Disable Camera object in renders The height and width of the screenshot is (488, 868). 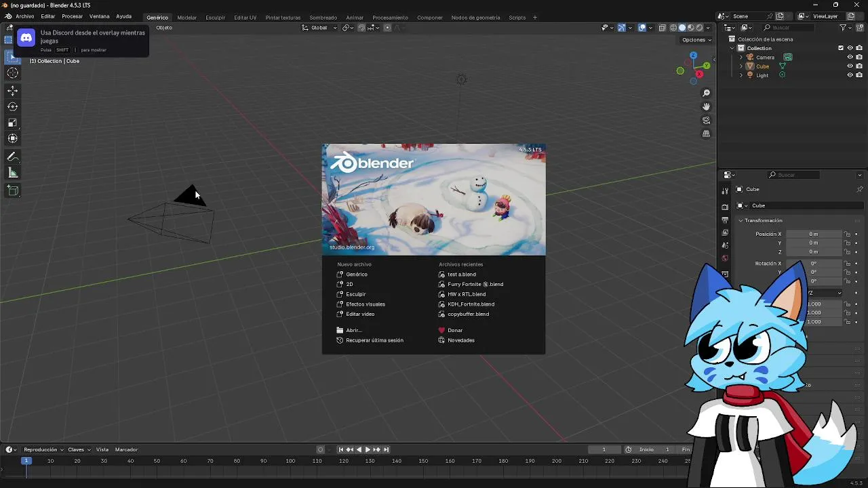tap(859, 58)
